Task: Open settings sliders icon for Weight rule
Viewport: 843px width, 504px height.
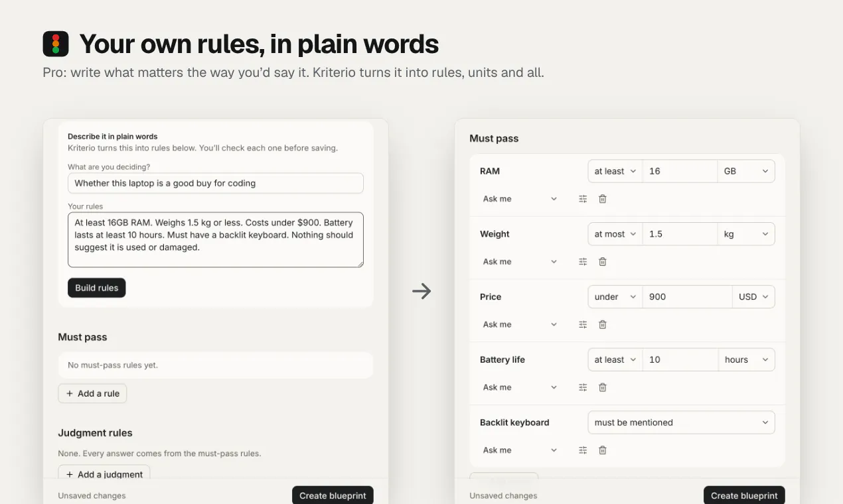Action: (583, 262)
